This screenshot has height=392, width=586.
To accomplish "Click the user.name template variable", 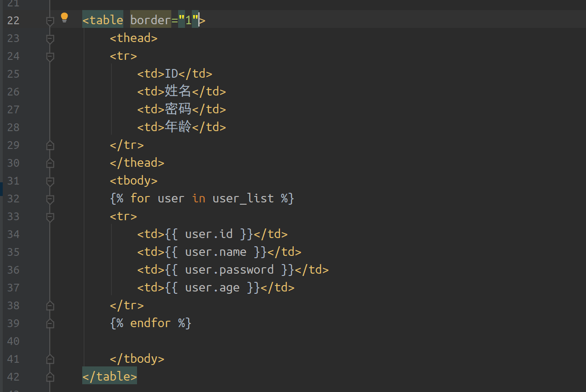I will pyautogui.click(x=216, y=252).
